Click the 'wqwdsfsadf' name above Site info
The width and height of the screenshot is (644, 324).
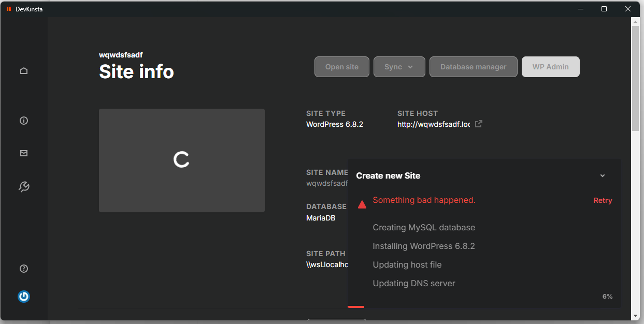point(121,55)
